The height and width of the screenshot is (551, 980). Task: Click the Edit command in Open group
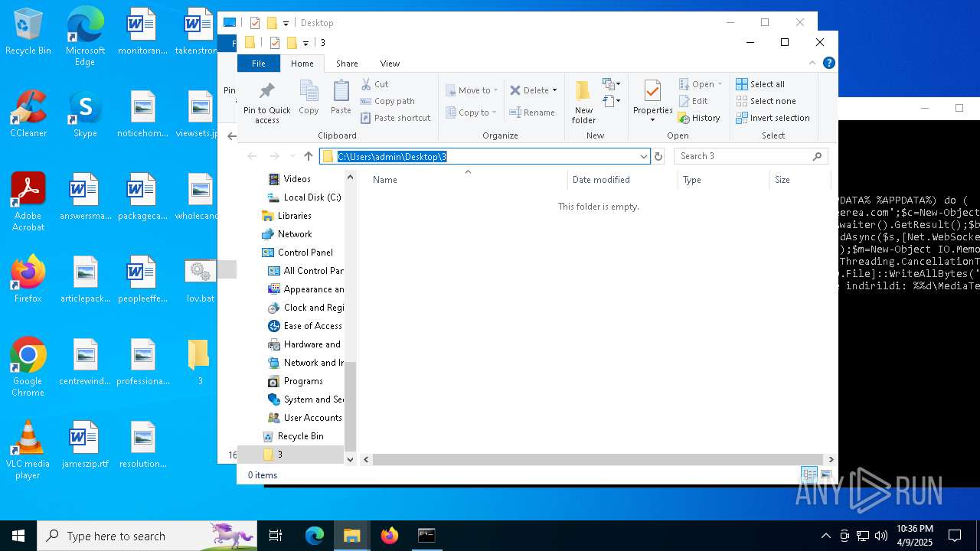693,101
